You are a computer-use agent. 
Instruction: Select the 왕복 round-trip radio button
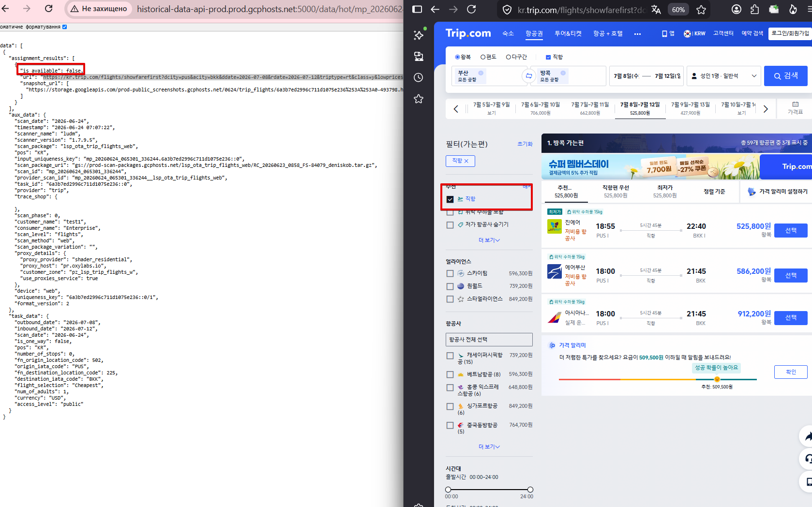click(x=457, y=57)
